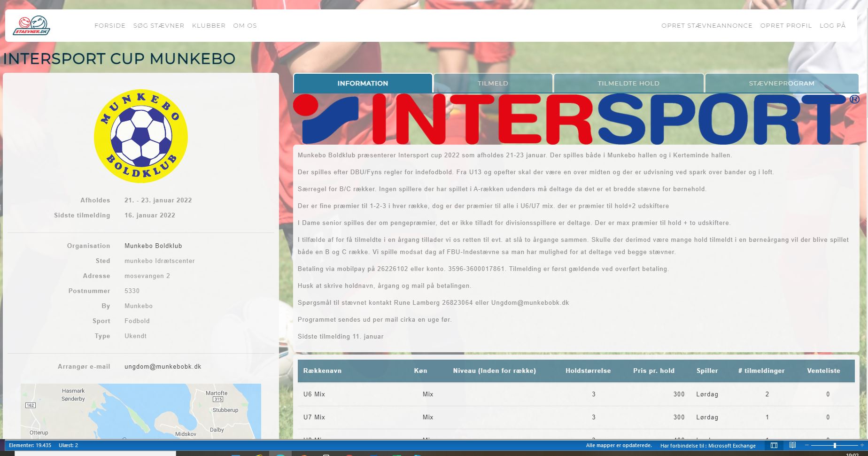
Task: Click zoom out minus button
Action: (x=807, y=445)
